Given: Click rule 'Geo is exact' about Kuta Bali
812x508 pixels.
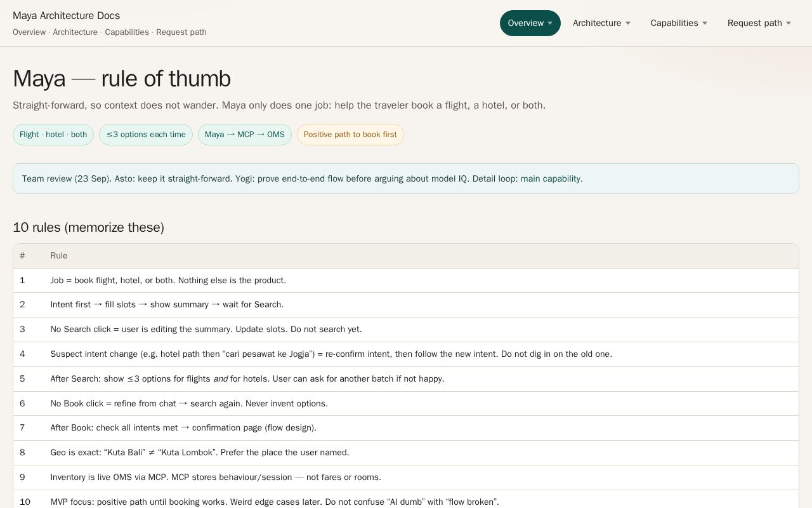Looking at the screenshot, I should [406, 453].
